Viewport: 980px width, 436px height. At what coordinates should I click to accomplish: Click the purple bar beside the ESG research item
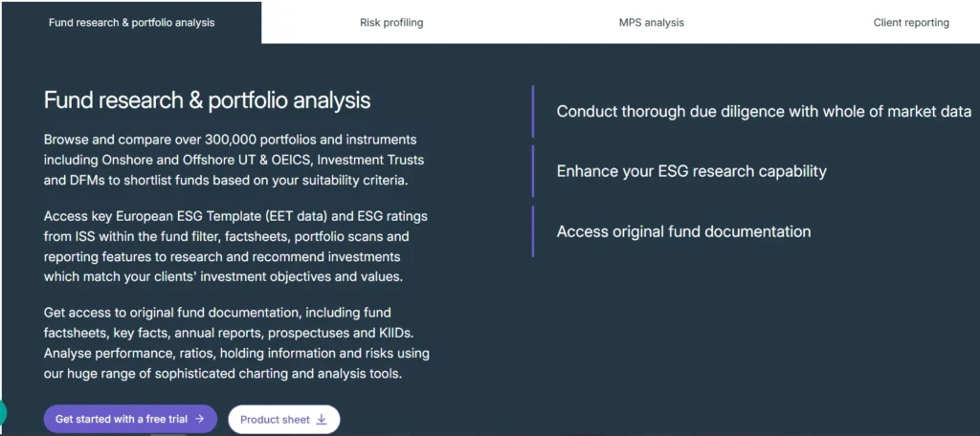[533, 172]
